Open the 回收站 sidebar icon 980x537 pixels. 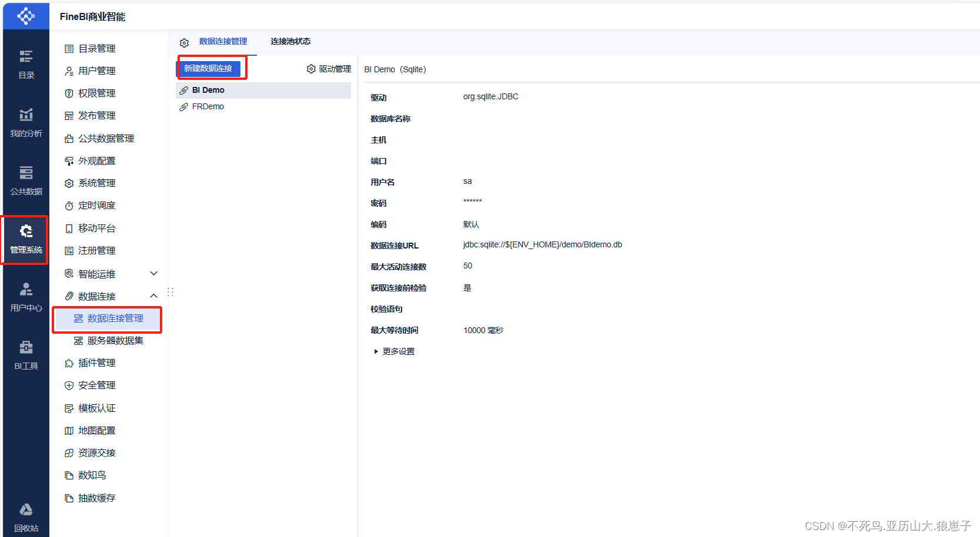pos(25,516)
